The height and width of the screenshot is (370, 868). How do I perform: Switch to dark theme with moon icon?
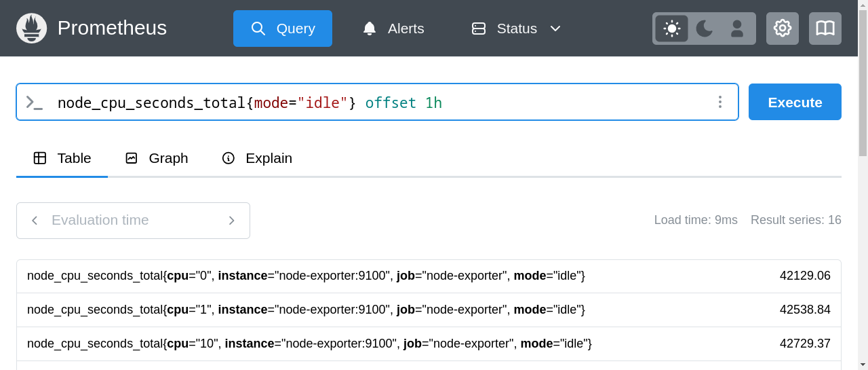705,29
